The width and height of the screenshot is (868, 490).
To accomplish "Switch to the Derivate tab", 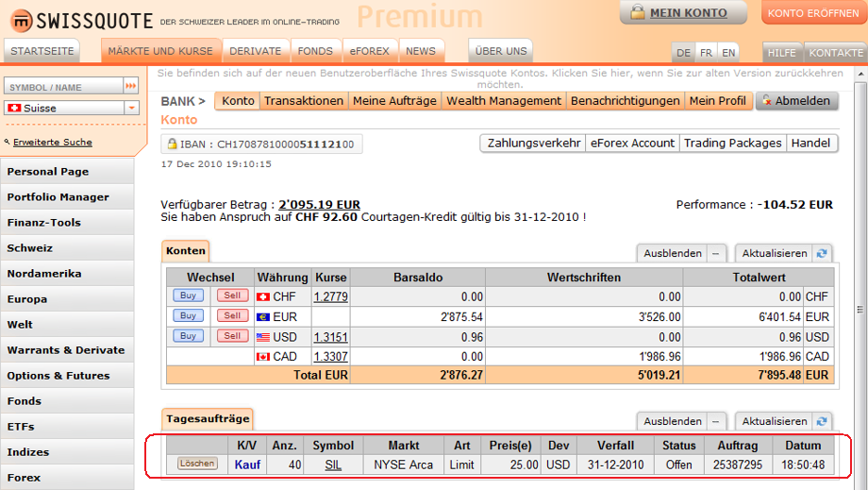I will click(255, 51).
